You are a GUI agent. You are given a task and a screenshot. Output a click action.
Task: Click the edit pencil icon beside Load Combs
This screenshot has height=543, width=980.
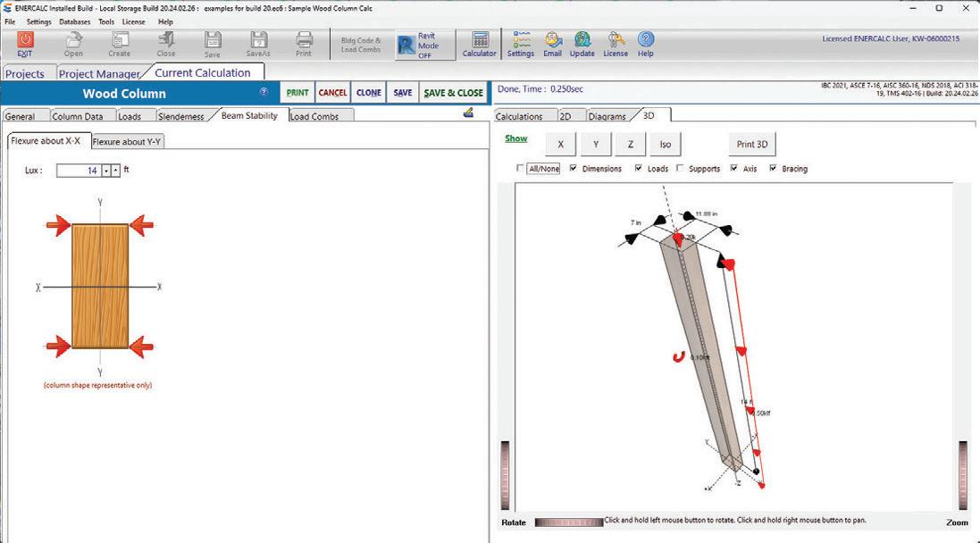point(468,113)
